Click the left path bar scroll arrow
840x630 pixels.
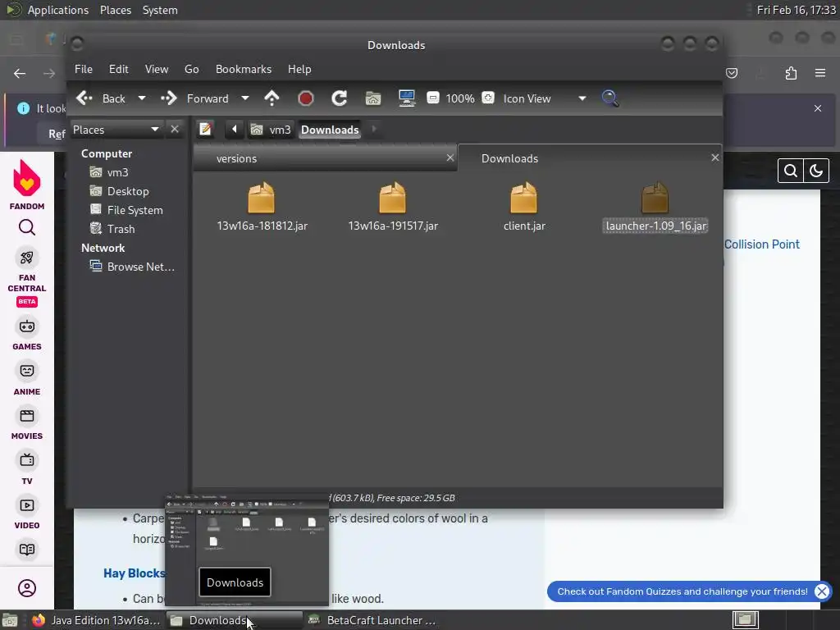pyautogui.click(x=234, y=129)
